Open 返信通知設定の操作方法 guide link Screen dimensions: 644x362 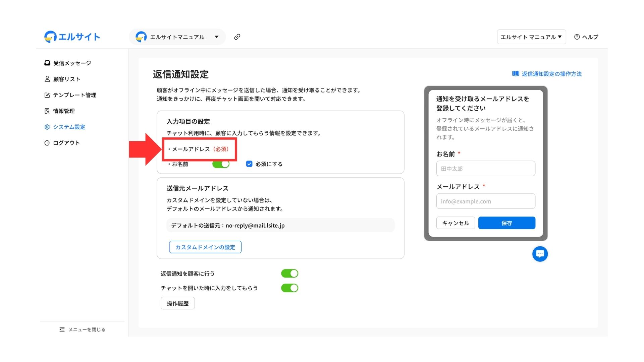pos(551,74)
